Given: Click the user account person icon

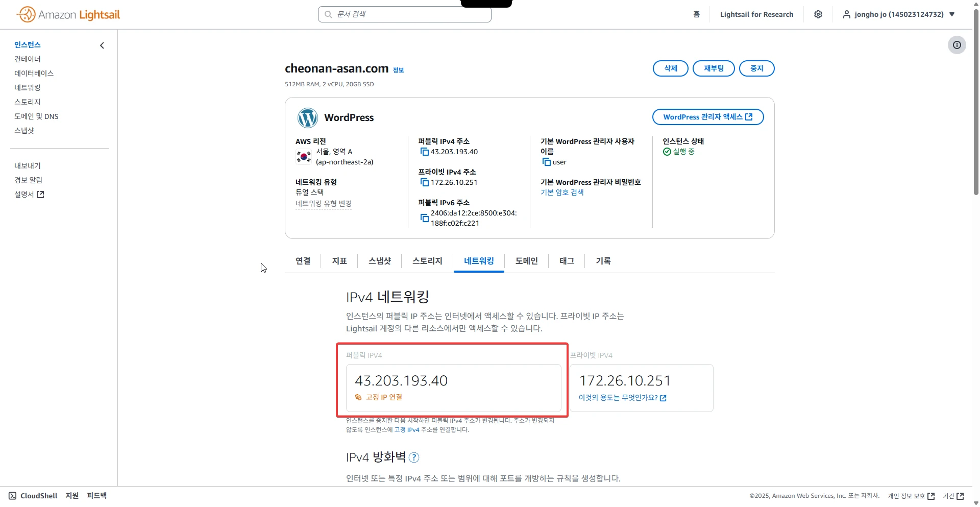Looking at the screenshot, I should click(x=847, y=14).
